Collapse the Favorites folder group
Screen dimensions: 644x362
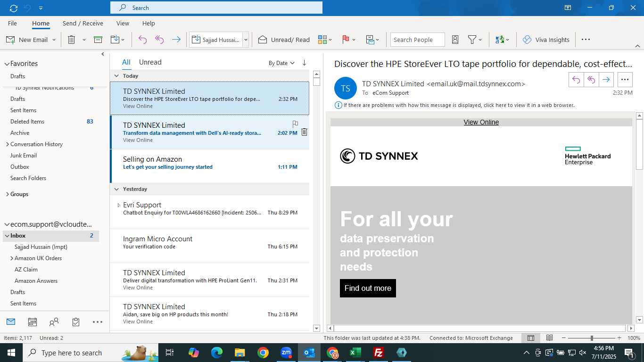tap(7, 64)
